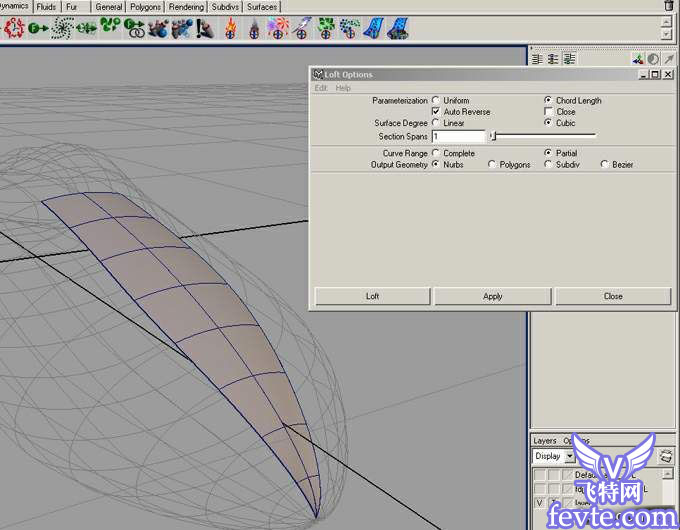Switch to the Surfaces shelf tab
The width and height of the screenshot is (680, 530).
[x=262, y=7]
